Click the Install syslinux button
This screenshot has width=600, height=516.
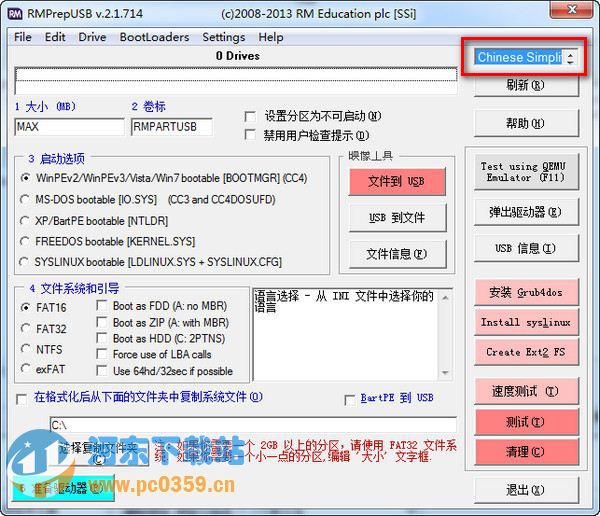pyautogui.click(x=526, y=322)
